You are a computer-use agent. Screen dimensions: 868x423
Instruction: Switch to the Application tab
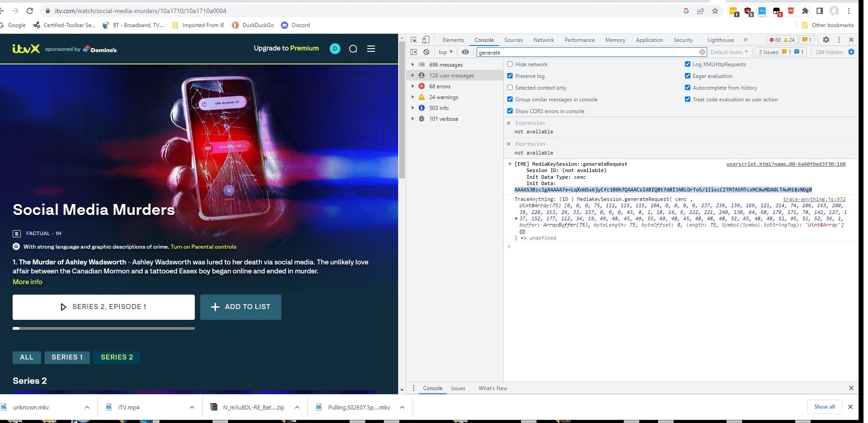649,40
